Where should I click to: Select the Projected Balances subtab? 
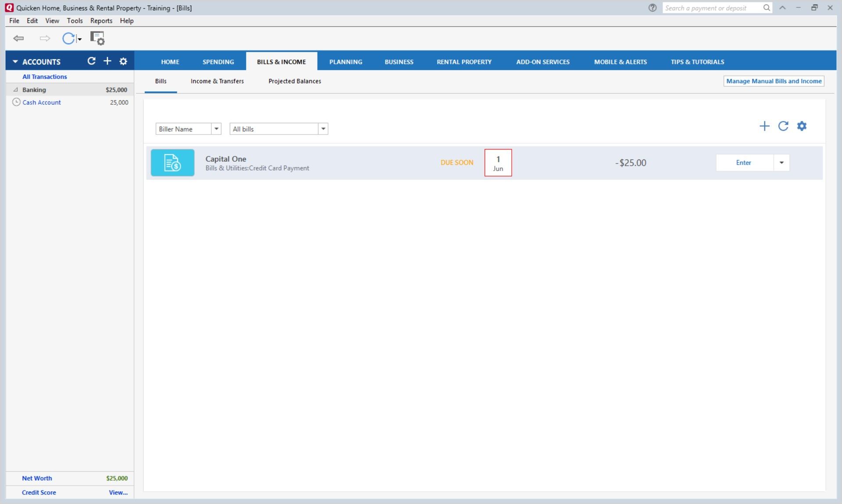[295, 81]
